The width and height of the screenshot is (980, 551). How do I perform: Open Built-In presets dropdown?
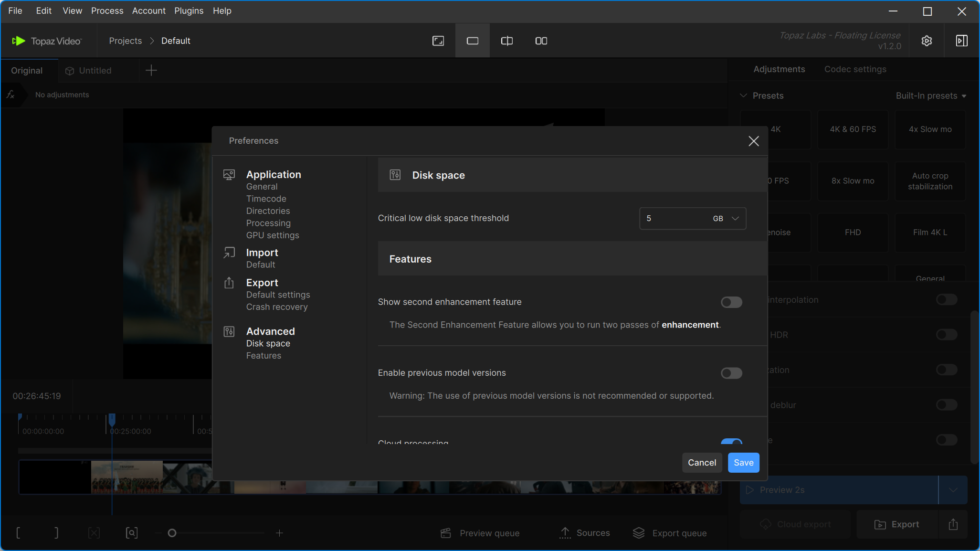pyautogui.click(x=930, y=96)
